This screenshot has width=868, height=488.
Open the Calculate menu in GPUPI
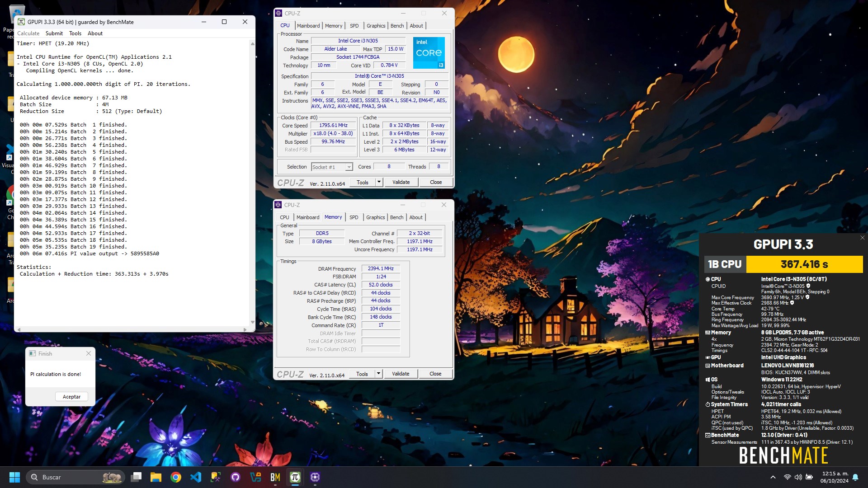coord(28,33)
